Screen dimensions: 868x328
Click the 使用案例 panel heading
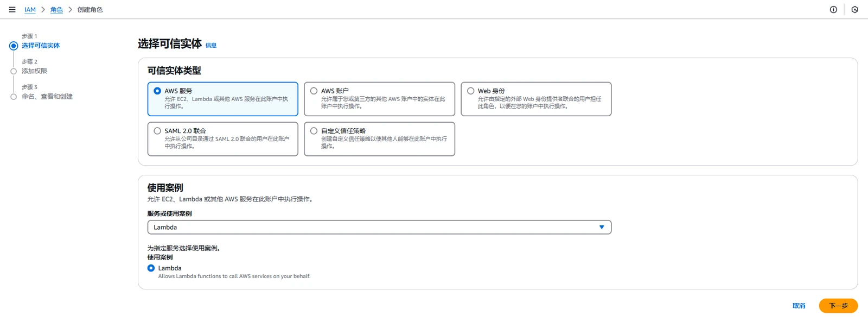point(165,188)
